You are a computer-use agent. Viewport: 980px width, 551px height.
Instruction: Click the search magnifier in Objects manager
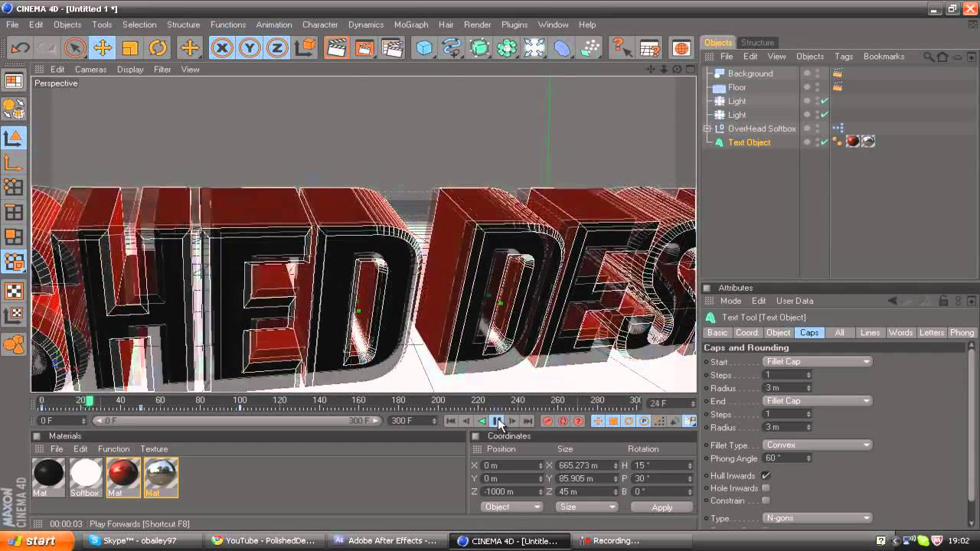click(929, 57)
